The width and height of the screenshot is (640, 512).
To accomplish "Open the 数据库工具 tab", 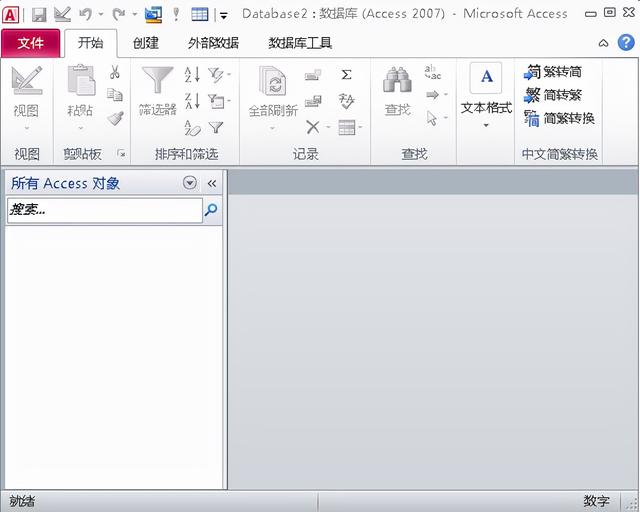I will [x=300, y=43].
